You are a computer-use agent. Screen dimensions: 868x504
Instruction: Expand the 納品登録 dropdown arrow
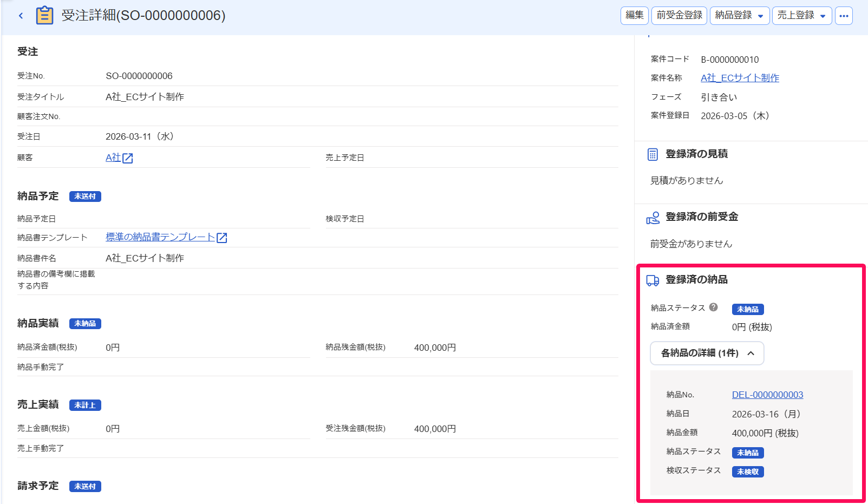coord(760,16)
